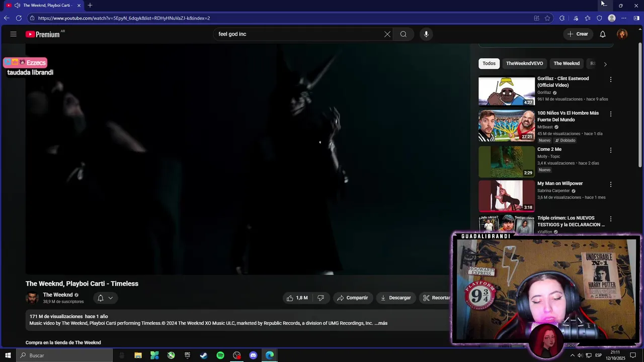Open YouTube notifications bell

603,34
